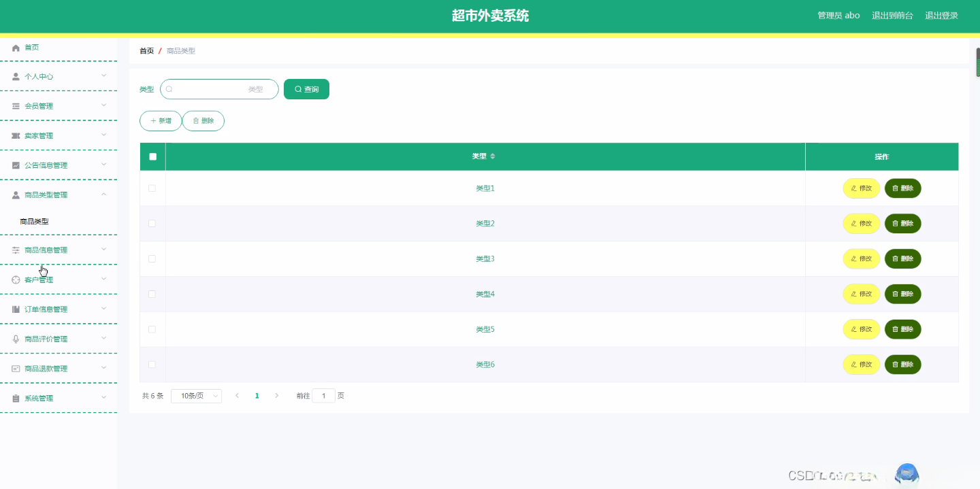This screenshot has width=980, height=489.
Task: Expand the 订单信息管理 menu chevron
Action: (104, 308)
